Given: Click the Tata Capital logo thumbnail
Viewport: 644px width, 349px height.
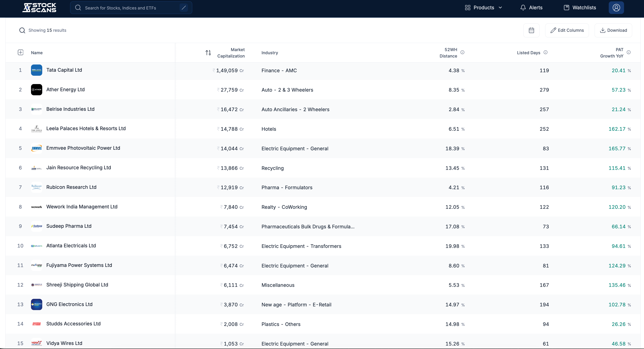Looking at the screenshot, I should tap(36, 70).
